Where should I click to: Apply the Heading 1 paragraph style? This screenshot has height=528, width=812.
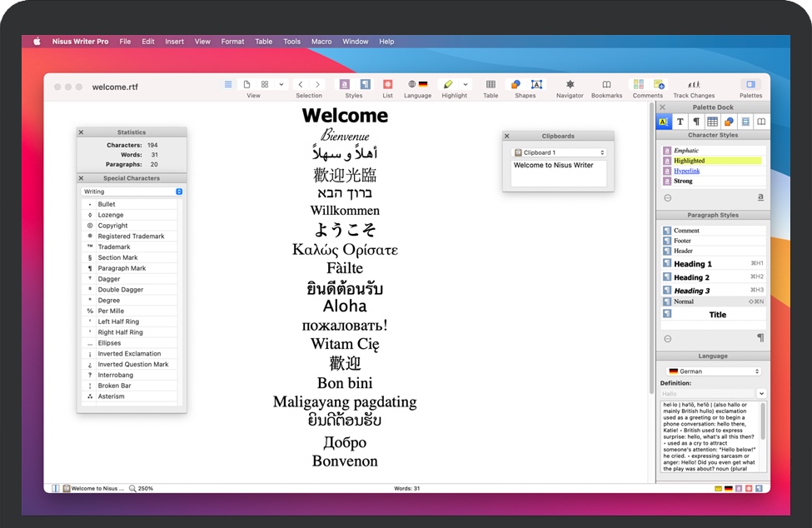click(x=693, y=264)
